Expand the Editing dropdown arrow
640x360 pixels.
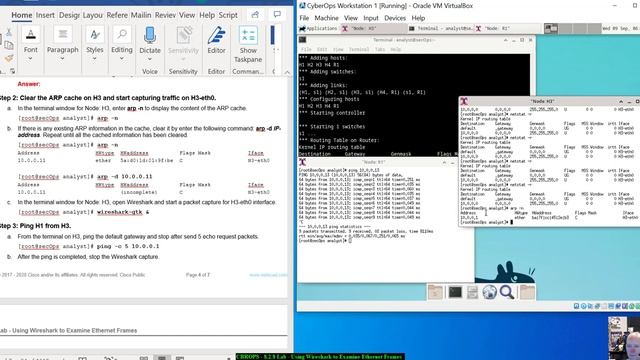point(122,59)
